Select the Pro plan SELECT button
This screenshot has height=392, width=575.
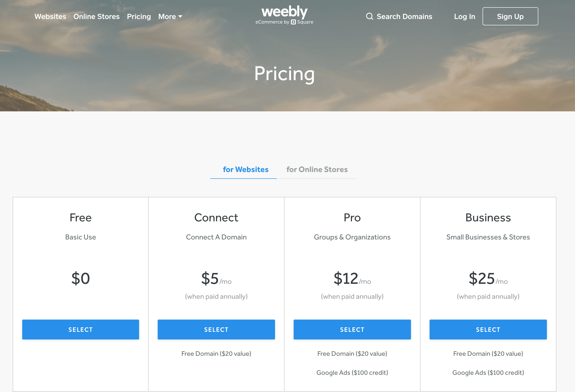point(352,329)
